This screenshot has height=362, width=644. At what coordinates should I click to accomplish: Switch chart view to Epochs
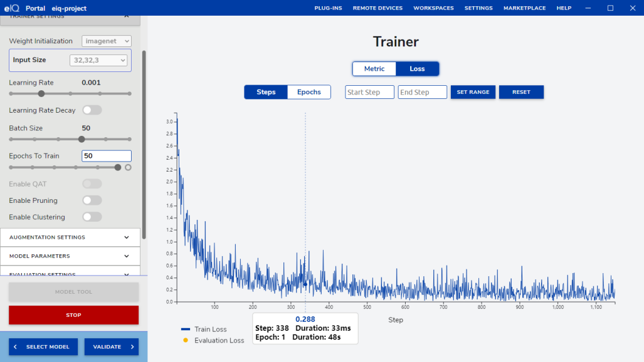click(x=309, y=92)
